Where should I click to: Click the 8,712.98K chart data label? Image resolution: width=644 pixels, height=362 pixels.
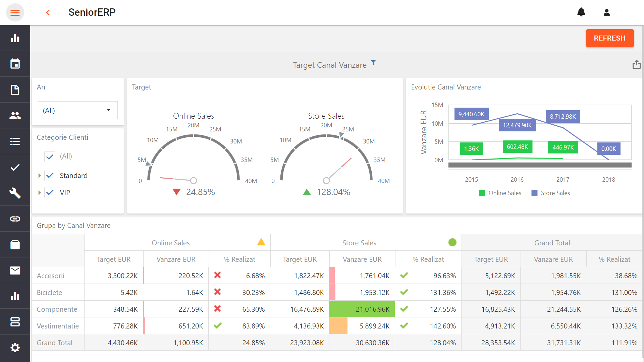563,116
